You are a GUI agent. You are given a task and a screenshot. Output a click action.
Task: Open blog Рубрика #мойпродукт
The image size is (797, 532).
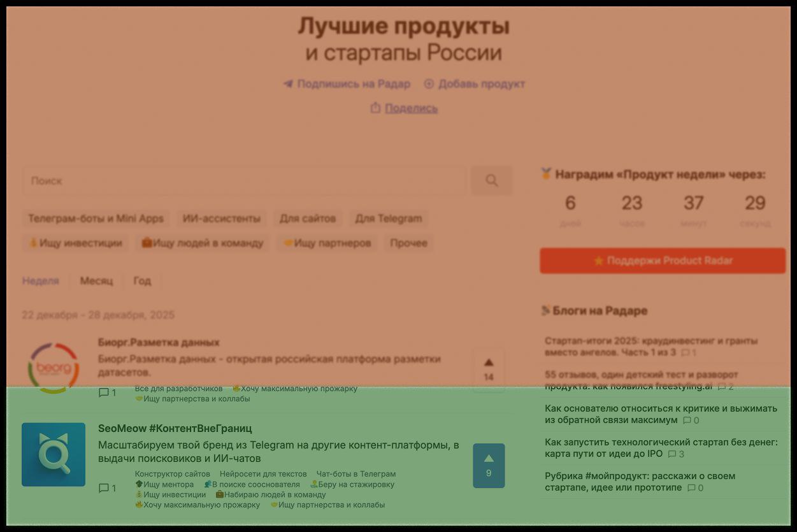click(640, 482)
